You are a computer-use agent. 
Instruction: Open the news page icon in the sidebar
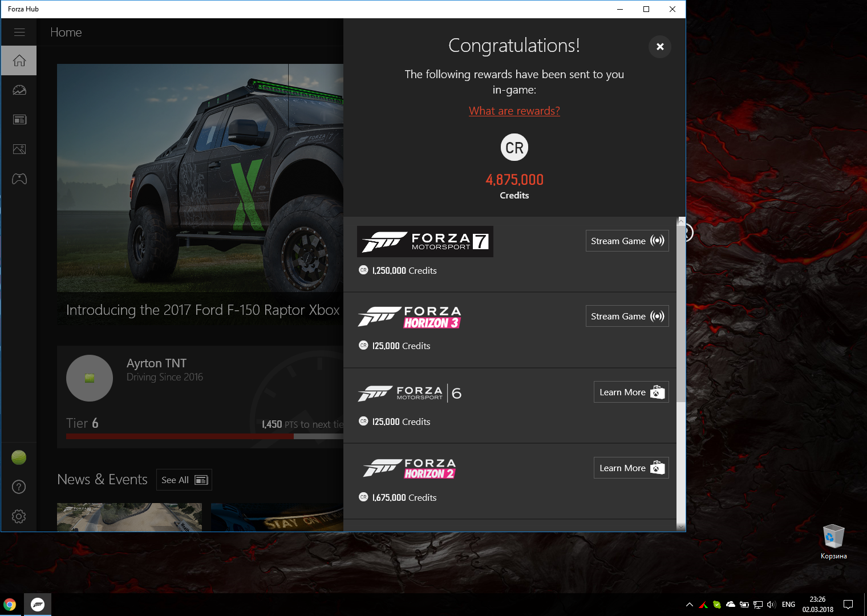point(19,120)
